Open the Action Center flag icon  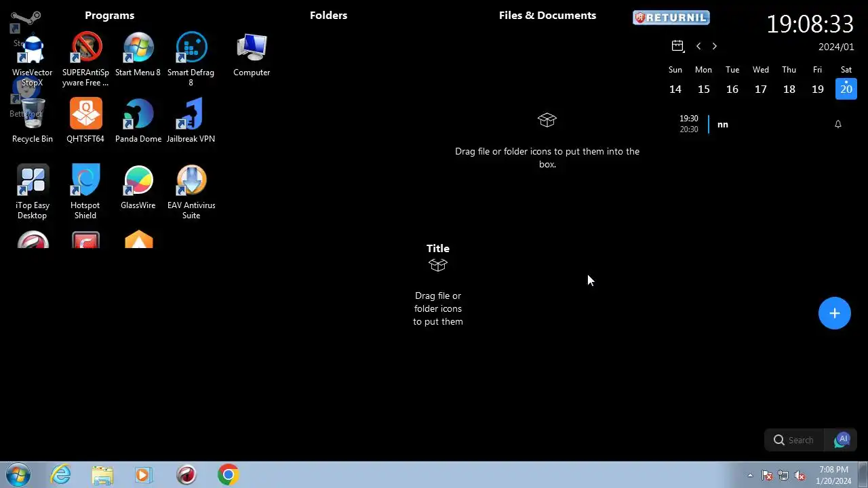[x=767, y=475]
